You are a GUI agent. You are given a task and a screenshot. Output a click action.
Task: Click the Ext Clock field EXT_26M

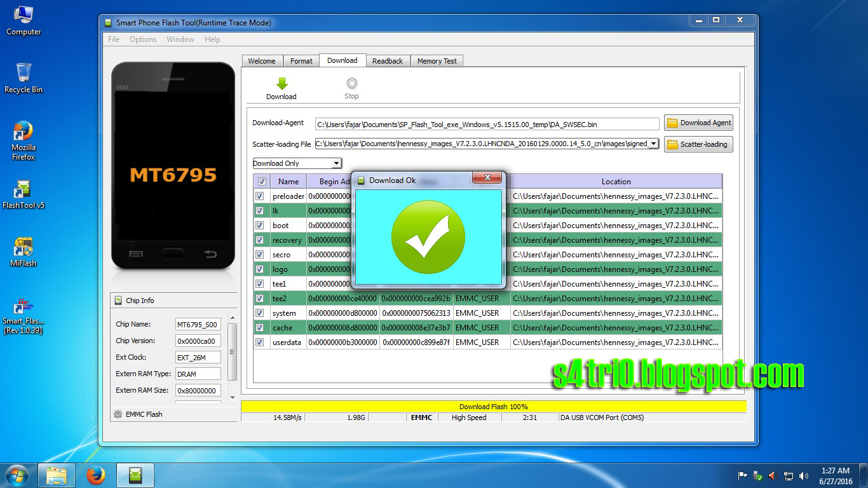coord(198,357)
